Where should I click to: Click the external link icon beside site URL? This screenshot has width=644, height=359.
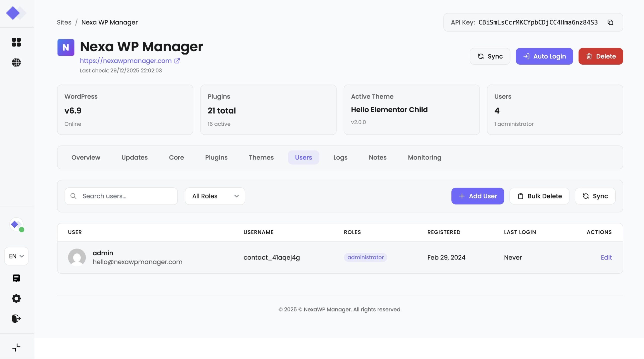(177, 61)
